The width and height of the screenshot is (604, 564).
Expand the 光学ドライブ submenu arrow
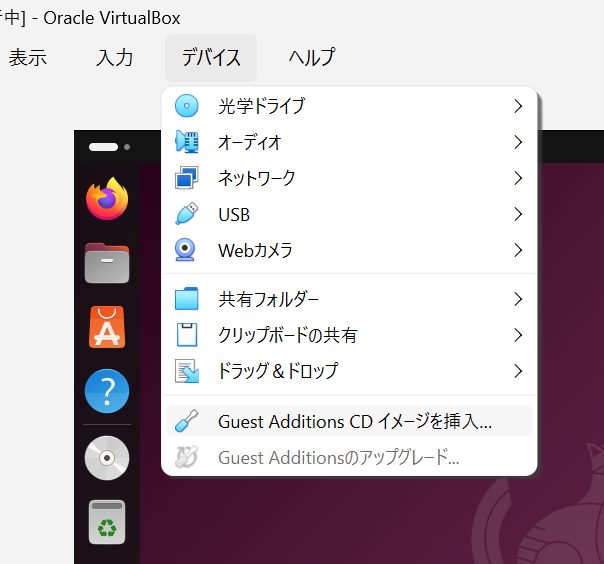coord(518,106)
